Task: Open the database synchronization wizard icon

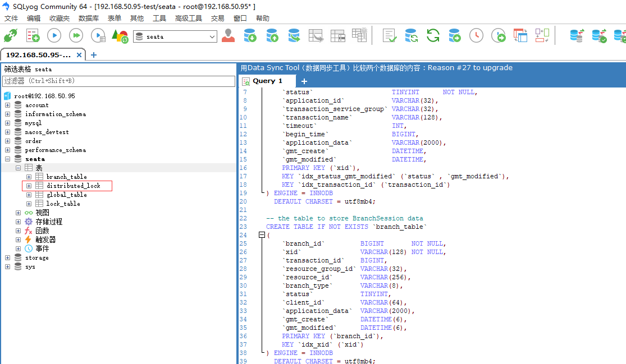Action: (x=411, y=35)
